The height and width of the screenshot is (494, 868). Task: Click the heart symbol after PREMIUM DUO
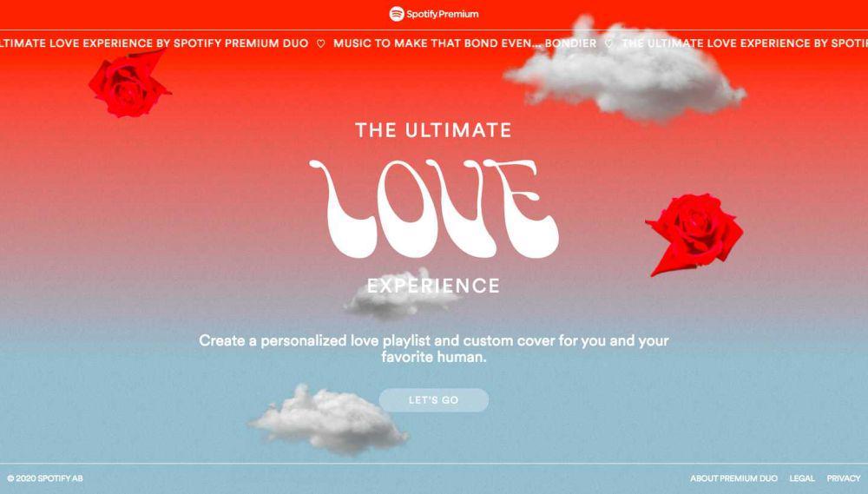click(320, 43)
